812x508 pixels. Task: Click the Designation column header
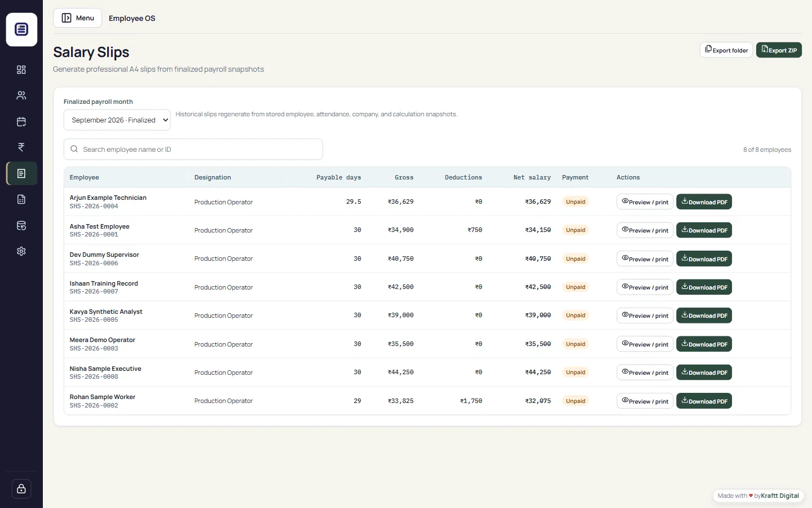pos(213,177)
